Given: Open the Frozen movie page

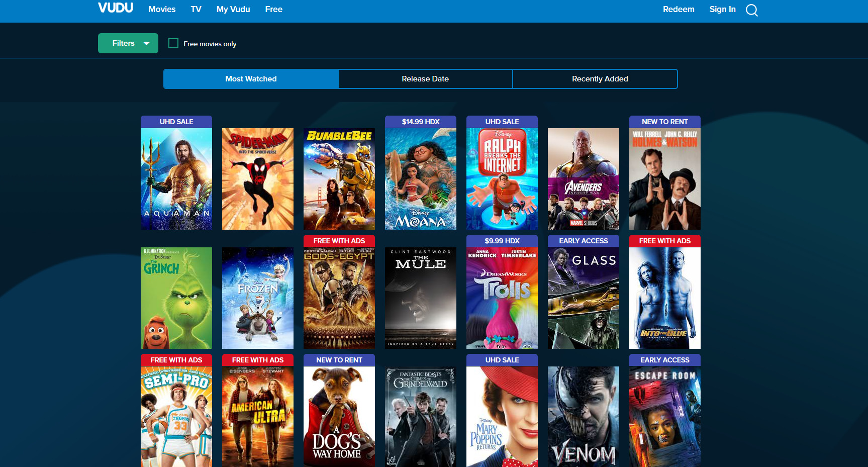Looking at the screenshot, I should click(257, 298).
